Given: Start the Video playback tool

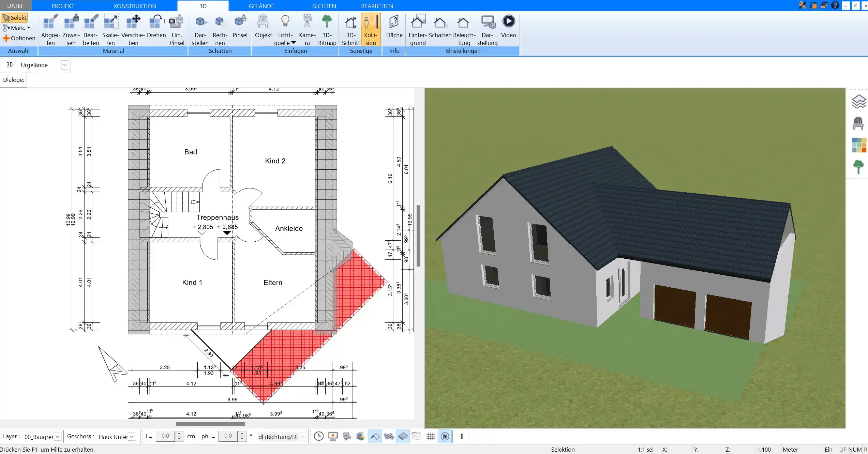Looking at the screenshot, I should 508,26.
